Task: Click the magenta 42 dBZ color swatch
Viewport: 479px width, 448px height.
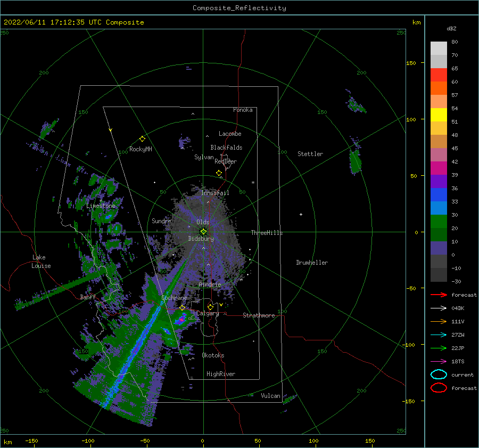Action: tap(439, 168)
